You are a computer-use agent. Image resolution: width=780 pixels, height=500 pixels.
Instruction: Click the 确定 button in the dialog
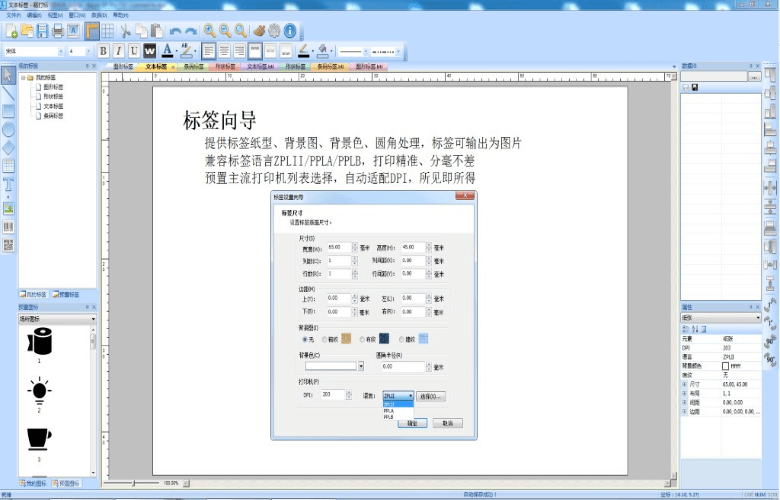click(x=412, y=423)
